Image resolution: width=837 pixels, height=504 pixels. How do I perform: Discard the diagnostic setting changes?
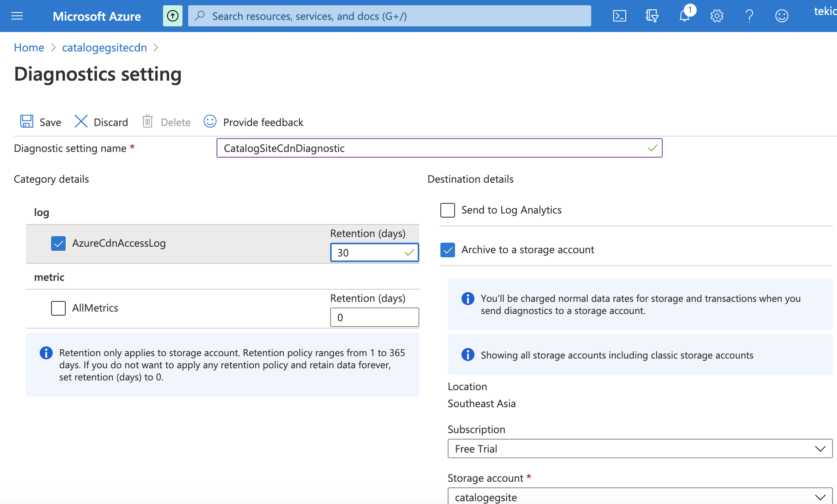(x=101, y=122)
